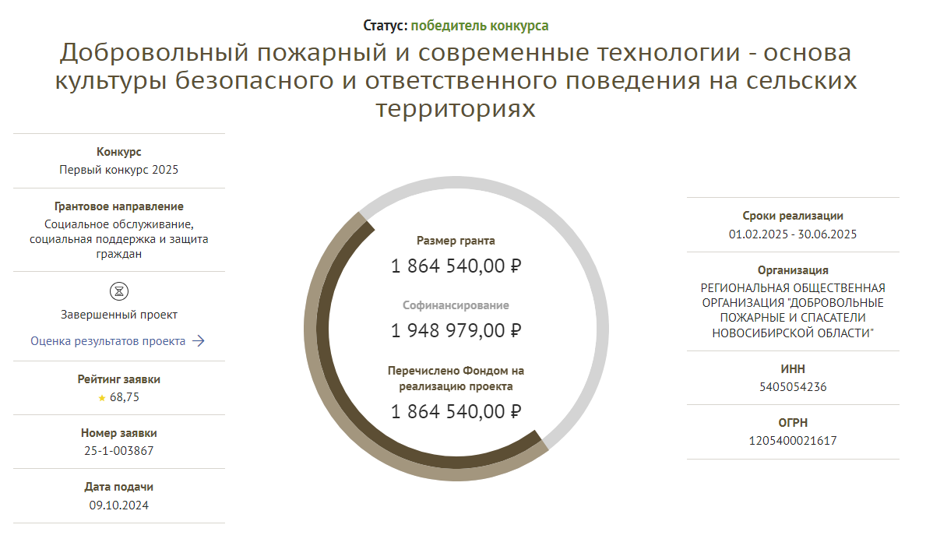
Task: Click the ИНН number 5405054236
Action: click(793, 387)
